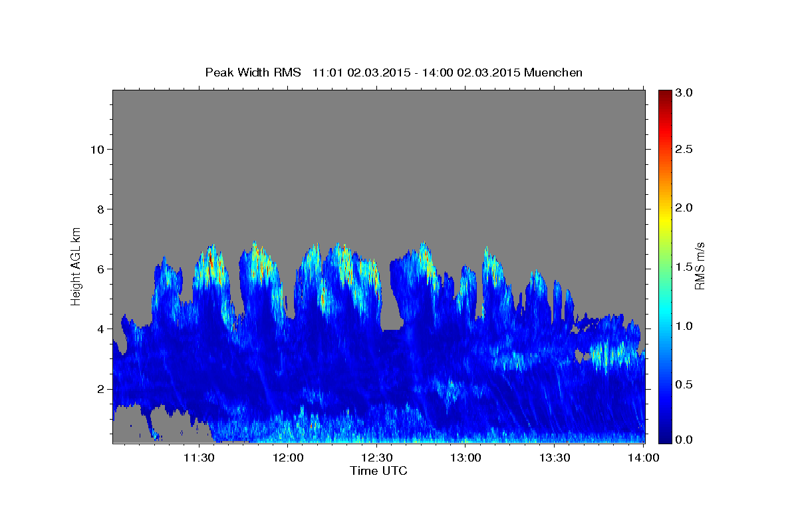Click the 11:30 time tick label

(x=199, y=458)
